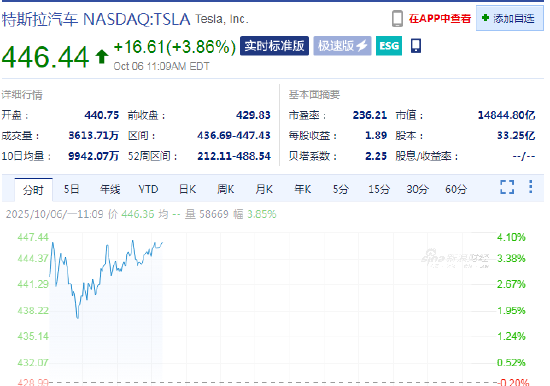550x386 pixels.
Task: Click the 4.10% percent axis label
Action: (511, 237)
